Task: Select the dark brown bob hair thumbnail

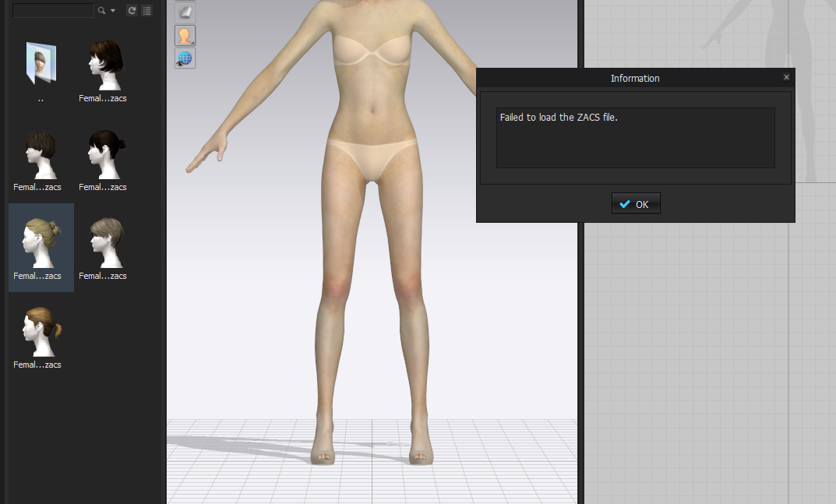Action: click(x=104, y=65)
